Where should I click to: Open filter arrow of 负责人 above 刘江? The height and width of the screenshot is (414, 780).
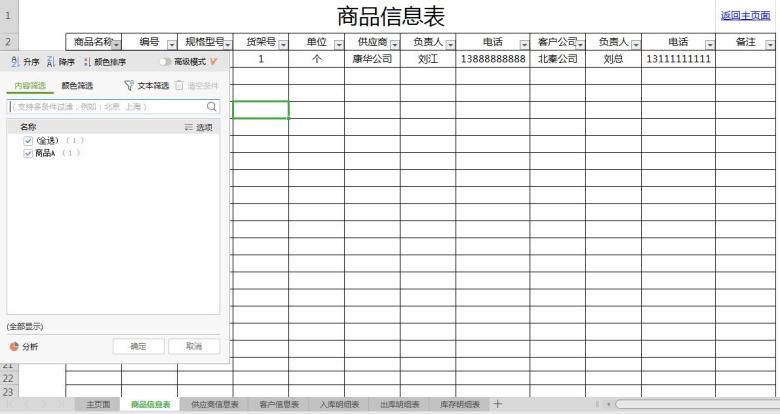450,45
